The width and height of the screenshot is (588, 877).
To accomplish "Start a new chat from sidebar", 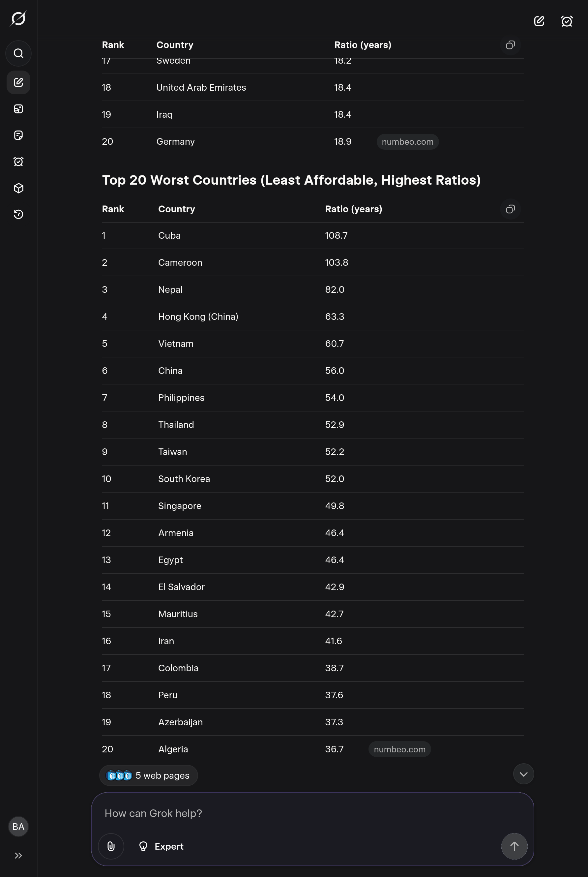I will click(x=18, y=82).
